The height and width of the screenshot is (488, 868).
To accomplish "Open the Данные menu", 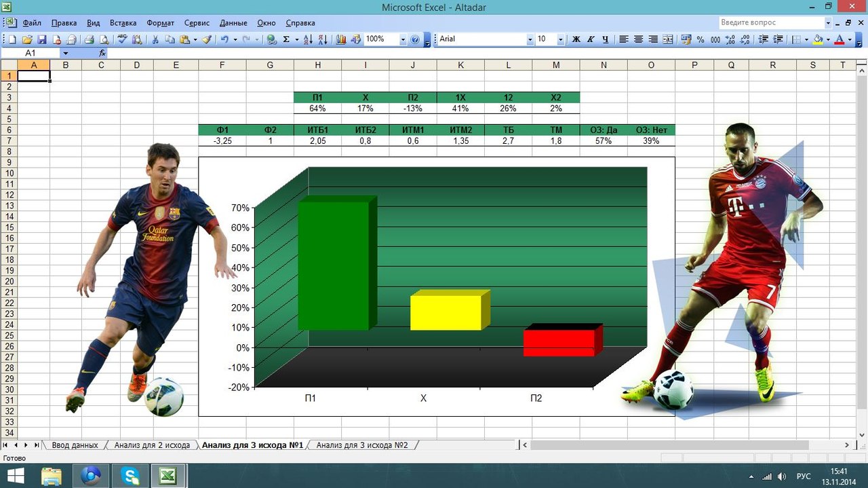I will [233, 22].
